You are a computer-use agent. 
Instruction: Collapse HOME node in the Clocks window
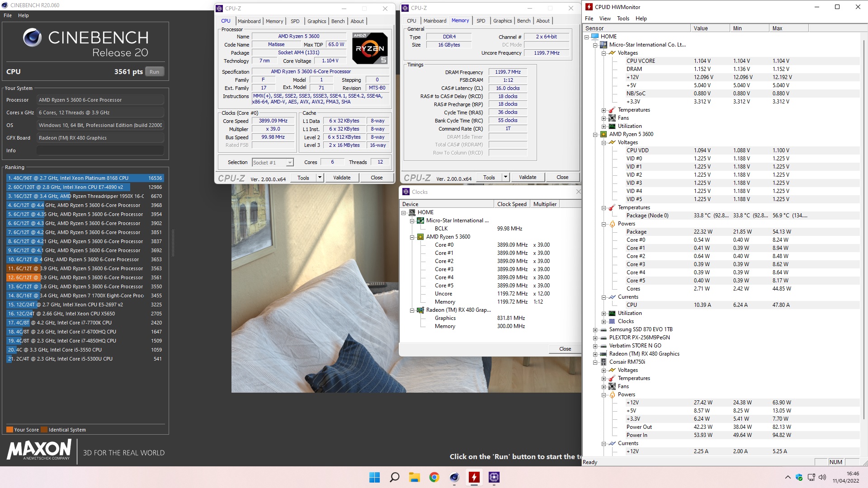pyautogui.click(x=404, y=212)
